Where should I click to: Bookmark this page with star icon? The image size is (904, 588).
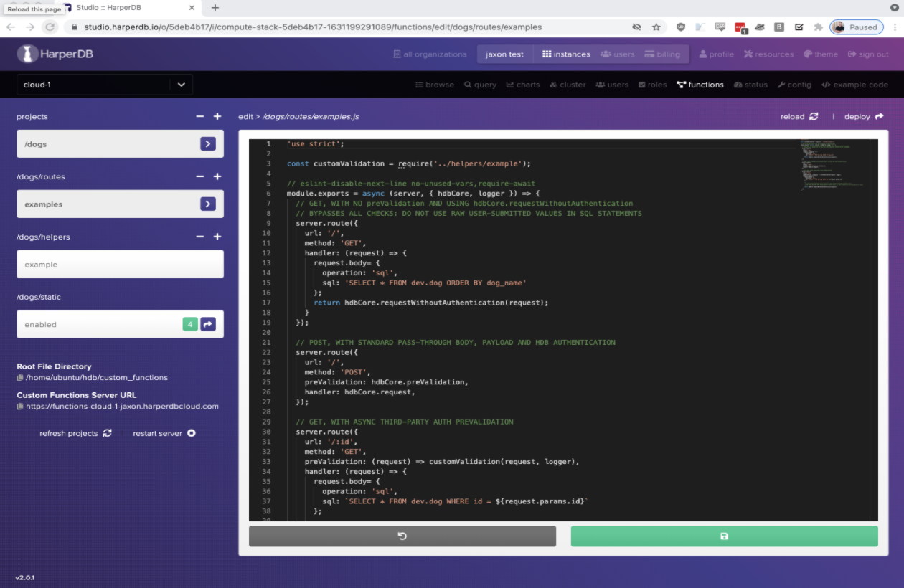point(656,27)
